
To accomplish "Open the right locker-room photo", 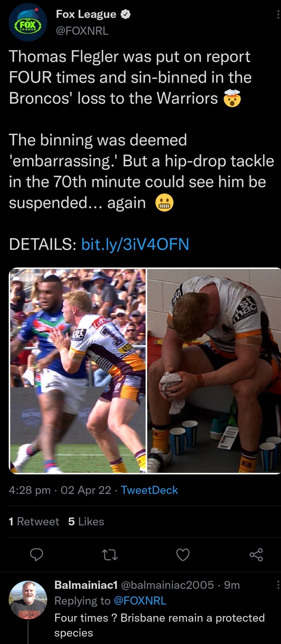I will [214, 371].
